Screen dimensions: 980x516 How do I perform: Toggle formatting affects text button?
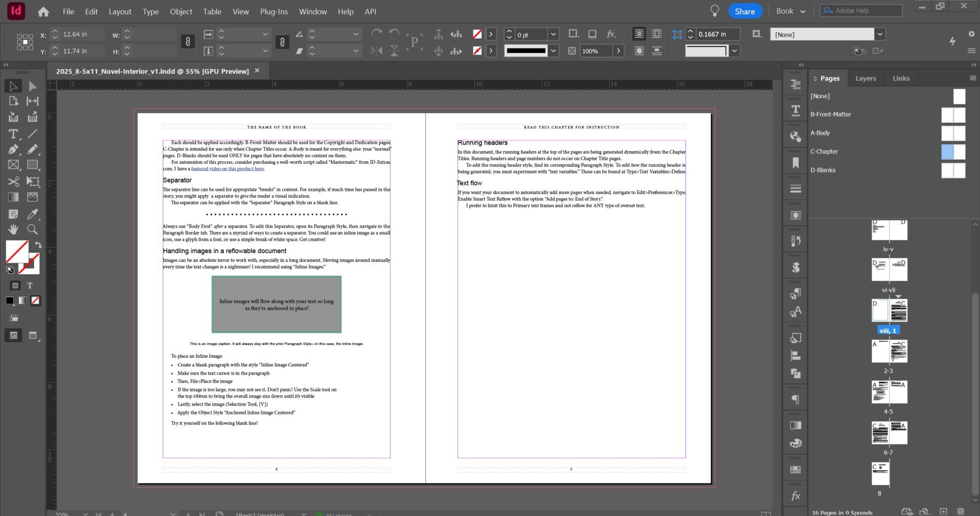click(x=30, y=286)
